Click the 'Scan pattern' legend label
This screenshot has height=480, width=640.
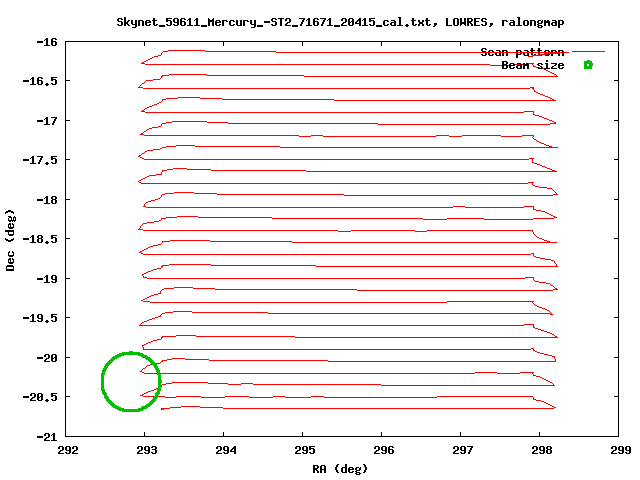(522, 53)
